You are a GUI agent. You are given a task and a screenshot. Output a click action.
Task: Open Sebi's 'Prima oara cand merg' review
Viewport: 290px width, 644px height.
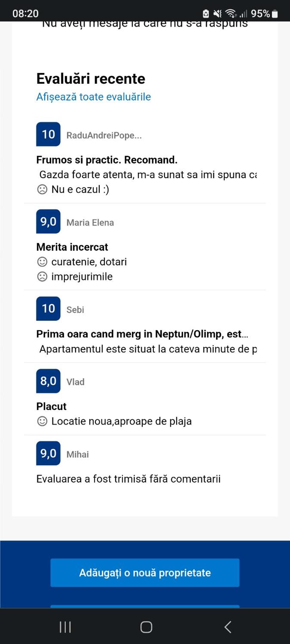142,334
